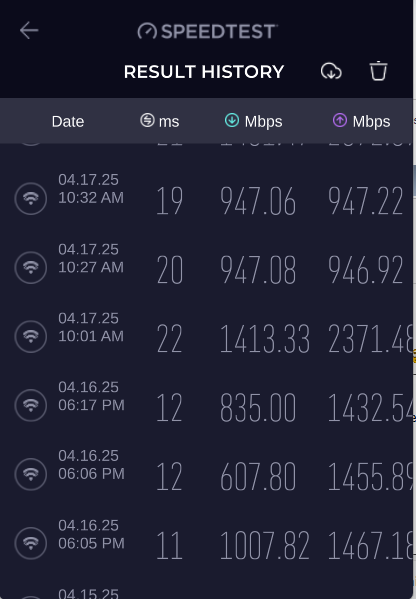The height and width of the screenshot is (599, 416).
Task: Delete history with the trash icon
Action: coord(378,71)
